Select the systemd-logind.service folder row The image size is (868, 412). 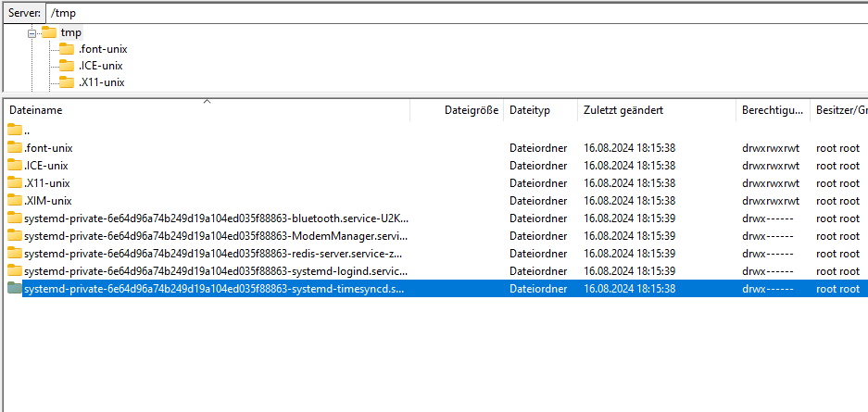[215, 271]
